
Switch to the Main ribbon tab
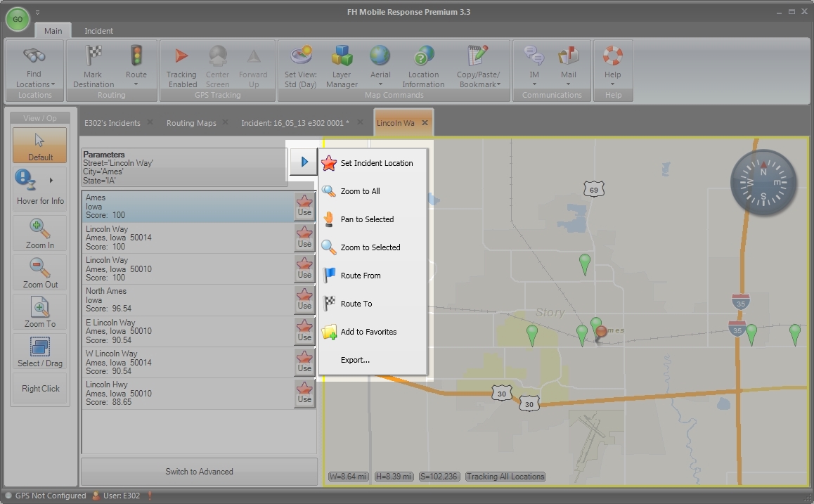pyautogui.click(x=53, y=31)
